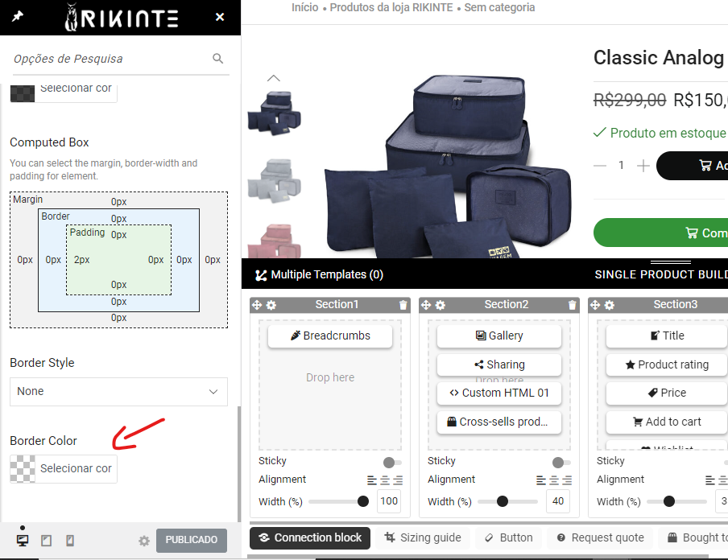Open the Sem categoria breadcrumb link
This screenshot has width=728, height=560.
[x=499, y=7]
